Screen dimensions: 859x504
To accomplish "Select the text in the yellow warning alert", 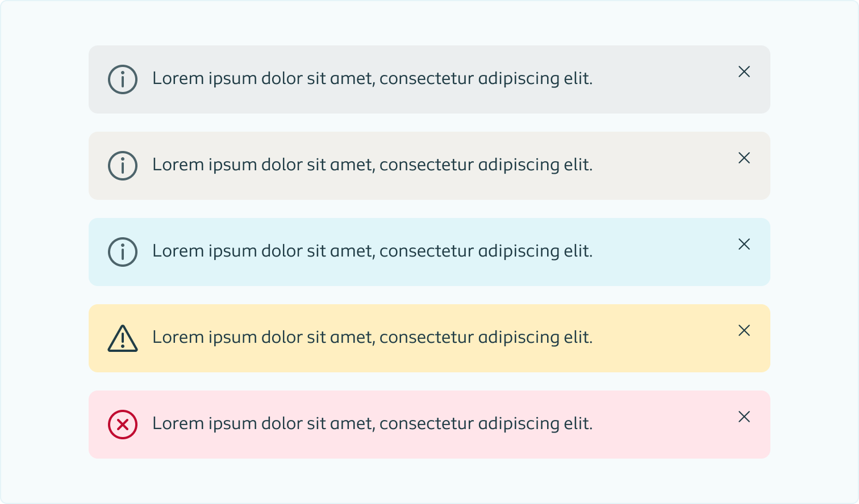I will 373,337.
